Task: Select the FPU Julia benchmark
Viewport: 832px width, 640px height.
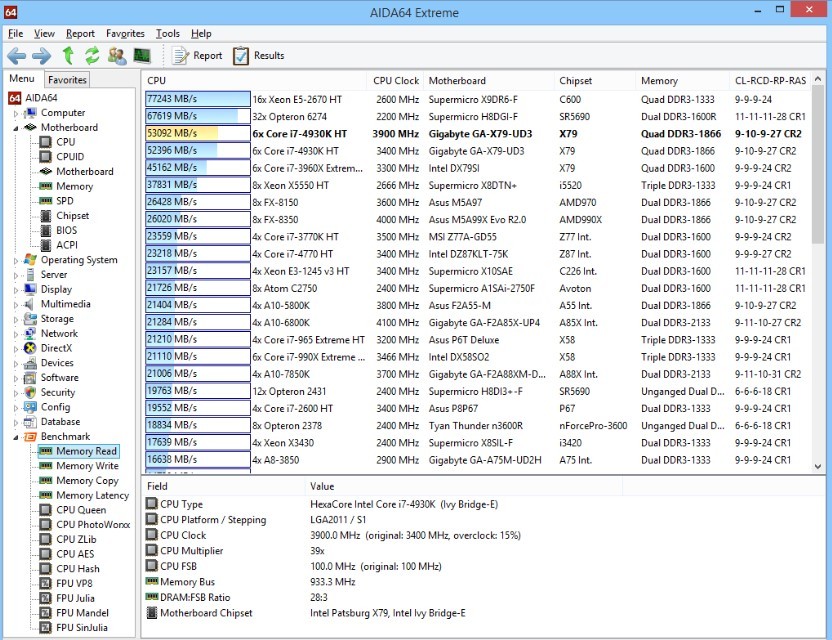Action: pos(75,598)
